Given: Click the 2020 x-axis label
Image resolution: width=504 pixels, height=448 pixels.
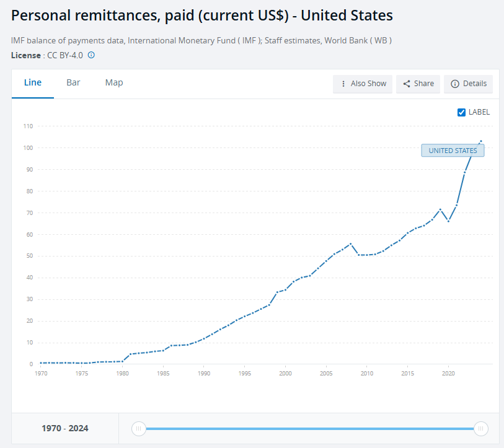Looking at the screenshot, I should (448, 374).
